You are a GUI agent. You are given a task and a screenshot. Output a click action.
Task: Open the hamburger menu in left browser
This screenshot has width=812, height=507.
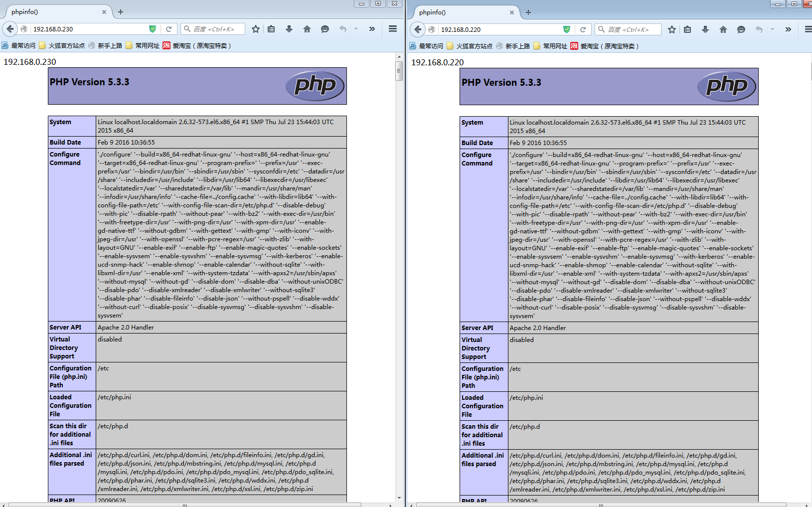pos(393,29)
